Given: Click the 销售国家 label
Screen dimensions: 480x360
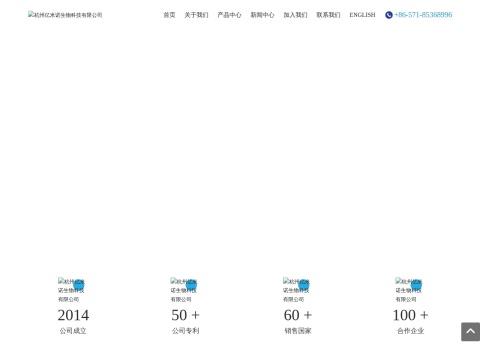Looking at the screenshot, I should coord(298,331).
